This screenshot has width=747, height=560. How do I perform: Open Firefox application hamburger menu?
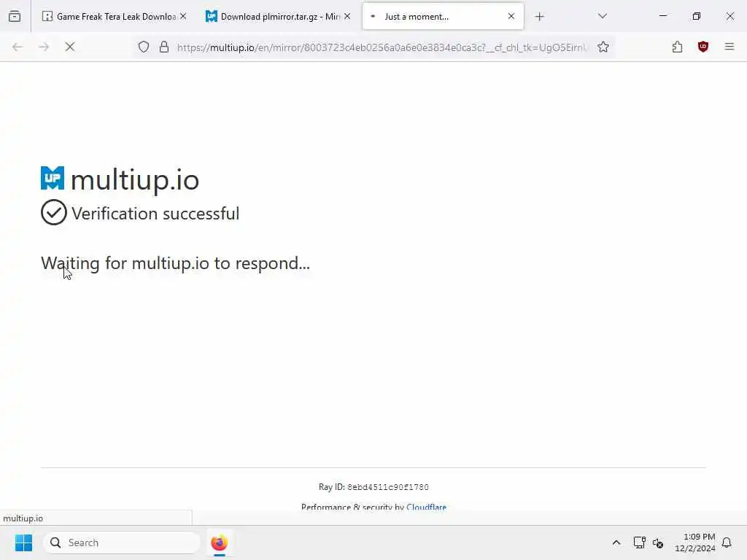pyautogui.click(x=729, y=47)
